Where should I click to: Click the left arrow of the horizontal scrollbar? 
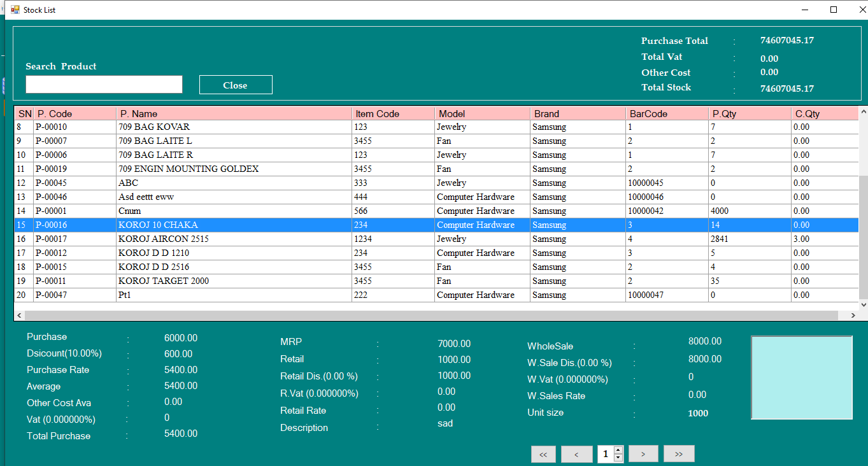coord(18,314)
